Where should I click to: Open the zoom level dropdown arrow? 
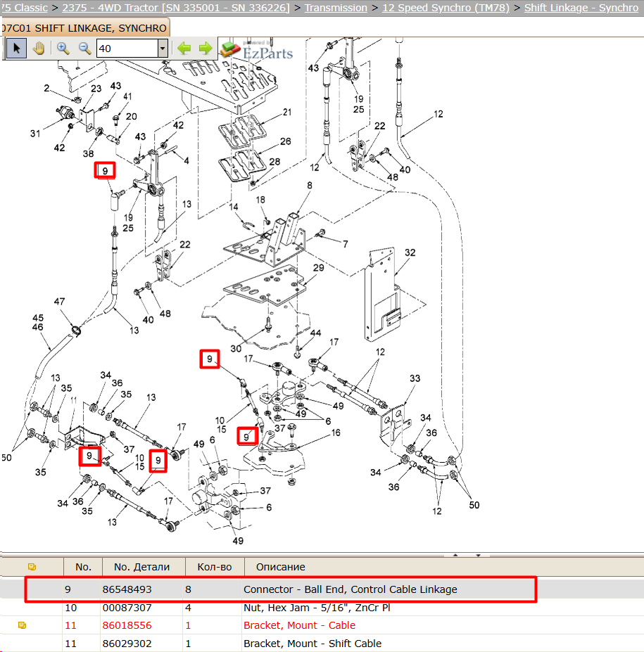163,49
